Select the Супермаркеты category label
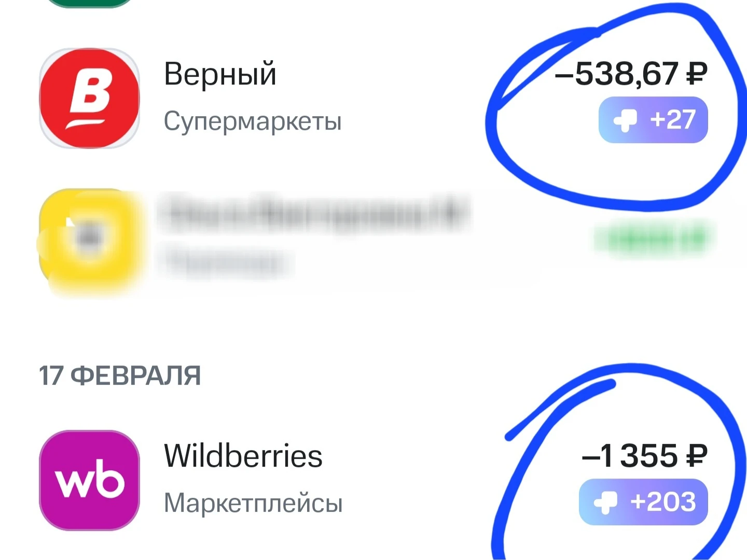Viewport: 747px width, 560px height. [253, 122]
